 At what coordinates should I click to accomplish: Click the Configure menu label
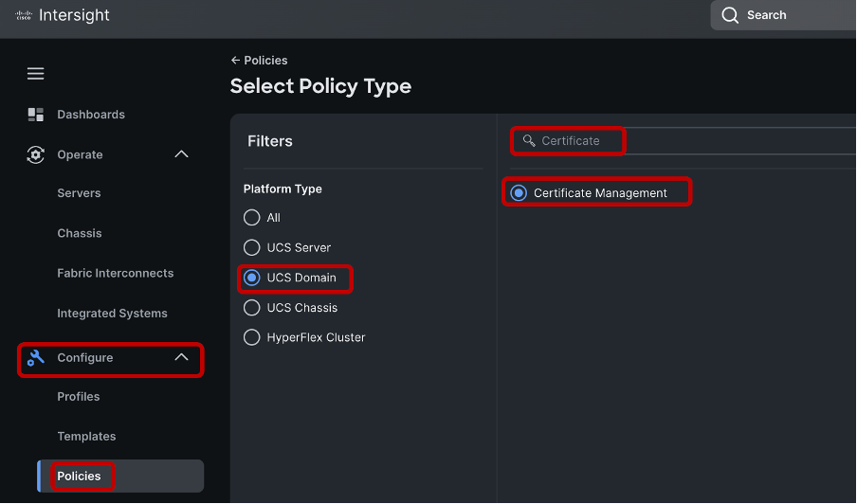click(84, 358)
